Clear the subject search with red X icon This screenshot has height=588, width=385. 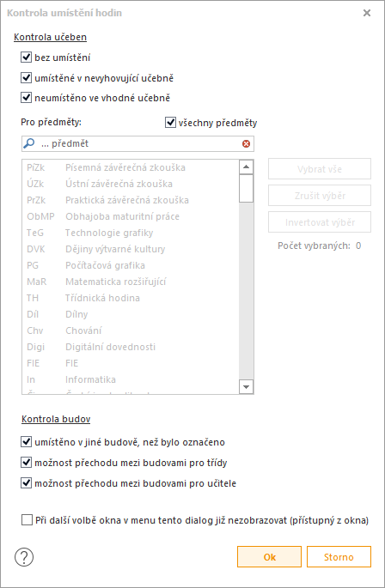click(x=246, y=143)
